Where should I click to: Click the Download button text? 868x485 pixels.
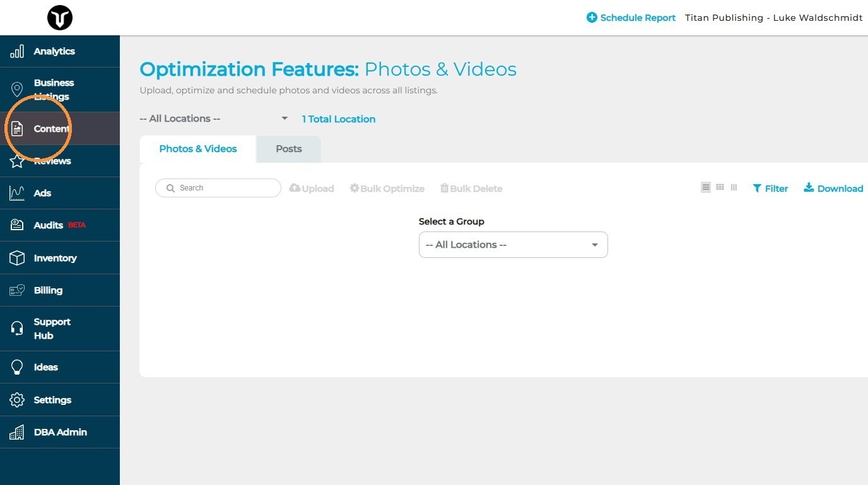(x=840, y=189)
